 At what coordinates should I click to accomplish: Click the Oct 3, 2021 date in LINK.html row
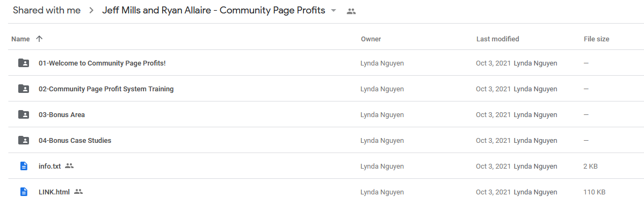pyautogui.click(x=493, y=192)
